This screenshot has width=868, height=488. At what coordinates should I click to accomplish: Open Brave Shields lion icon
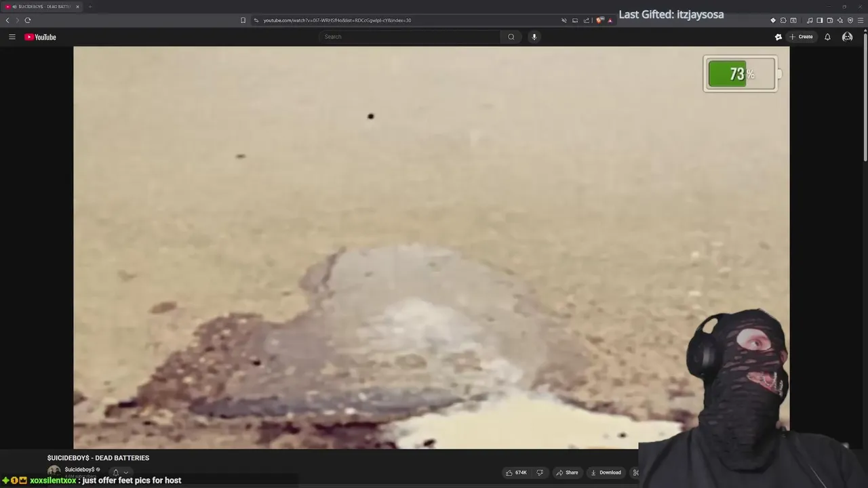click(599, 20)
